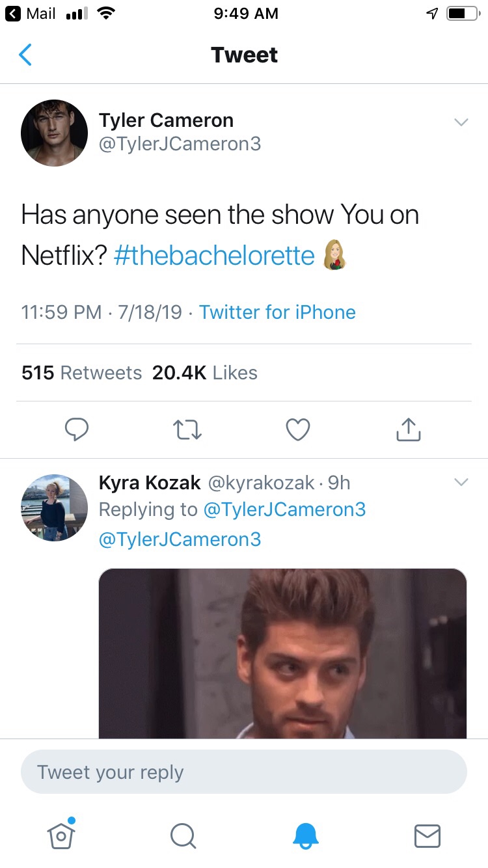Tap the Tweet your reply field
Image resolution: width=488 pixels, height=868 pixels.
244,772
